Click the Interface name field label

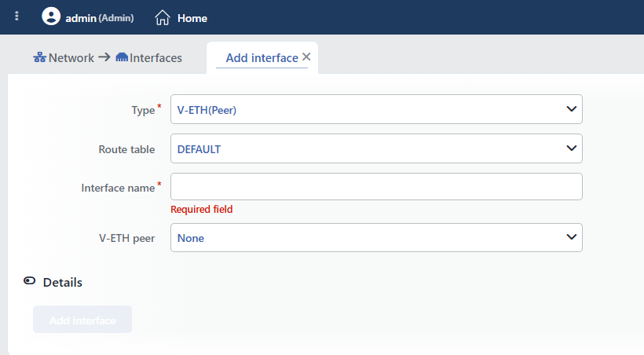coord(118,188)
